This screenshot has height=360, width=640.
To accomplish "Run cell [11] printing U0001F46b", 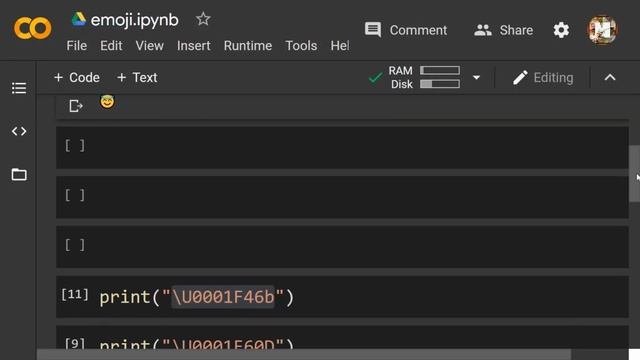I will [x=75, y=294].
